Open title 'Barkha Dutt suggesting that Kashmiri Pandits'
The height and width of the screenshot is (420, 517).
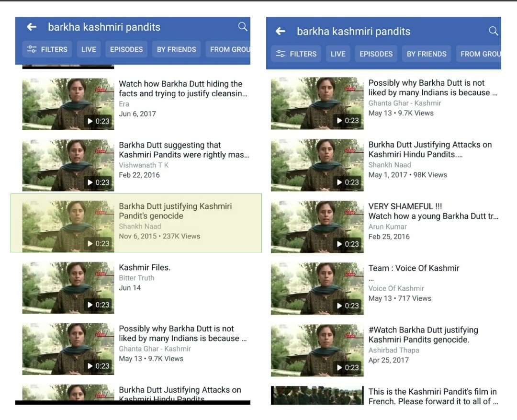pyautogui.click(x=184, y=150)
